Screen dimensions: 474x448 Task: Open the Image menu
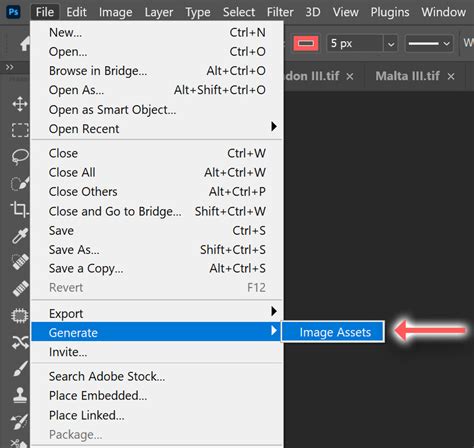[x=116, y=12]
